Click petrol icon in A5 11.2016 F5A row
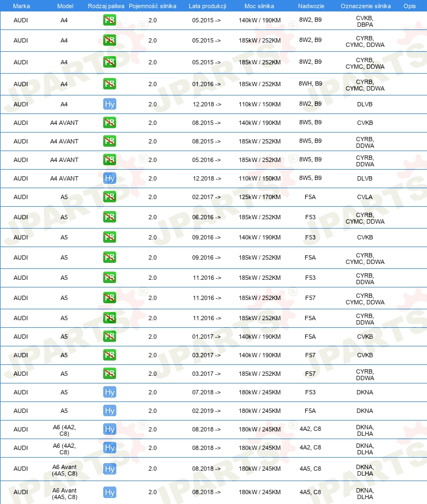 click(109, 318)
